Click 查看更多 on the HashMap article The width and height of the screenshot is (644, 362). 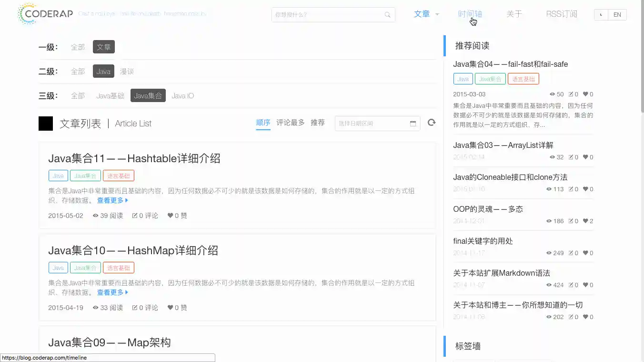click(x=112, y=292)
